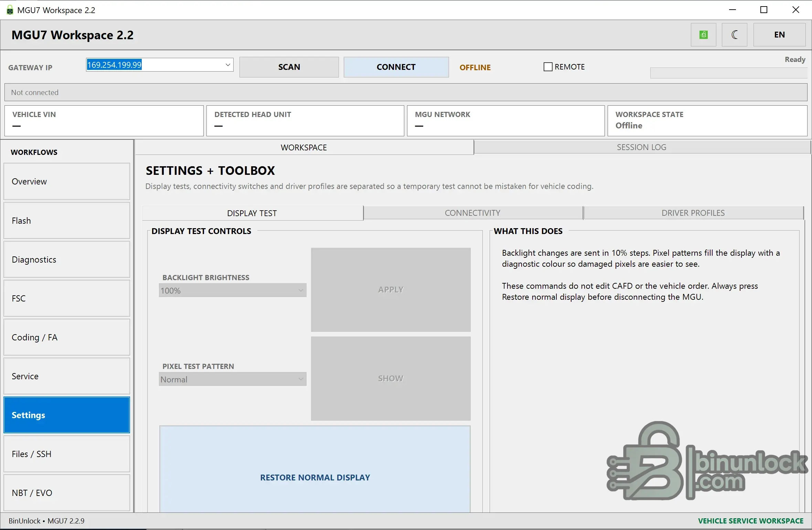
Task: Click the green device icon button in header
Action: [x=704, y=35]
